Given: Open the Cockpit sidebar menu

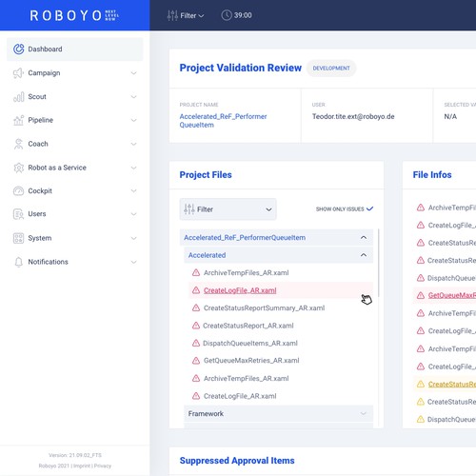Looking at the screenshot, I should click(75, 190).
